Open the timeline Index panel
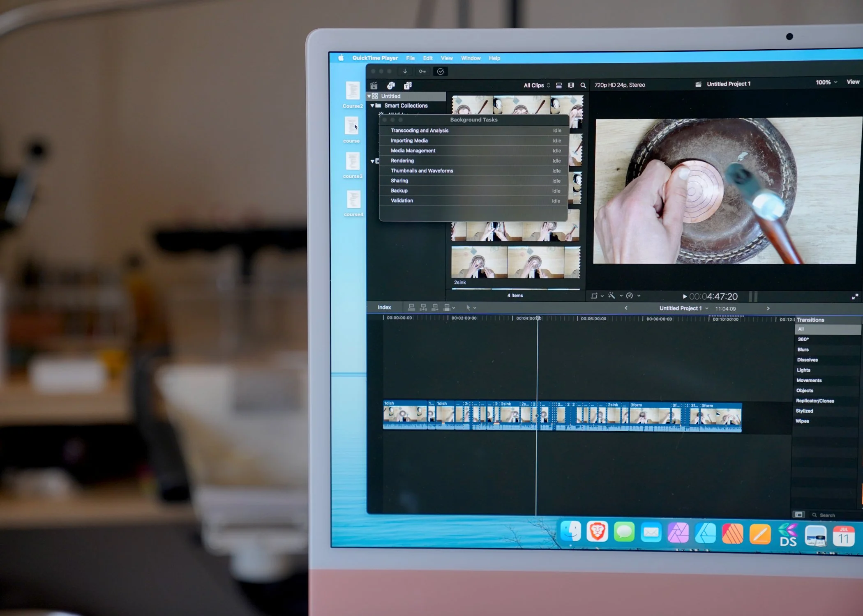This screenshot has height=616, width=863. 384,307
